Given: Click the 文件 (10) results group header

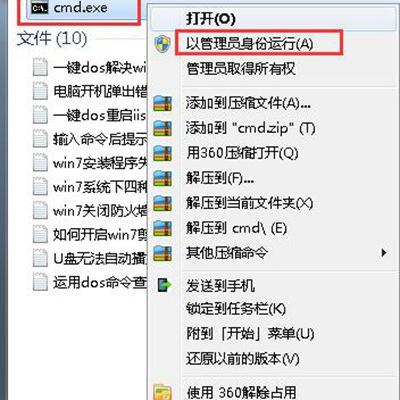Looking at the screenshot, I should click(52, 39).
